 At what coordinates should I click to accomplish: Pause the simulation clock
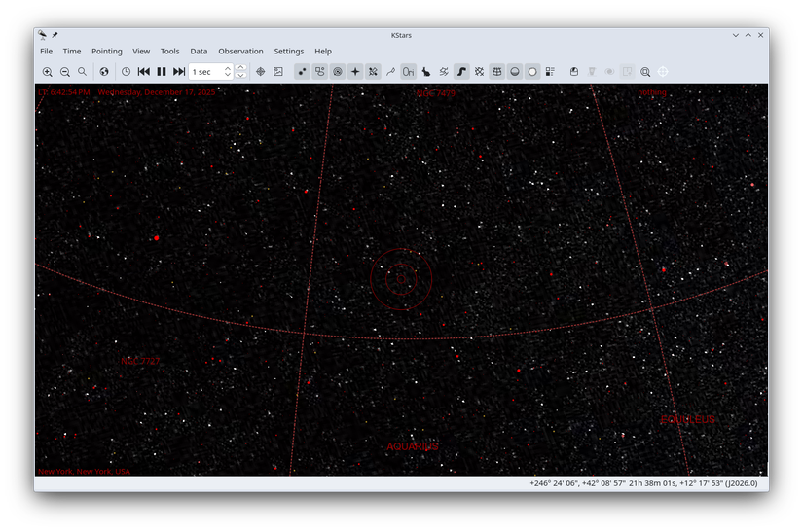tap(162, 72)
